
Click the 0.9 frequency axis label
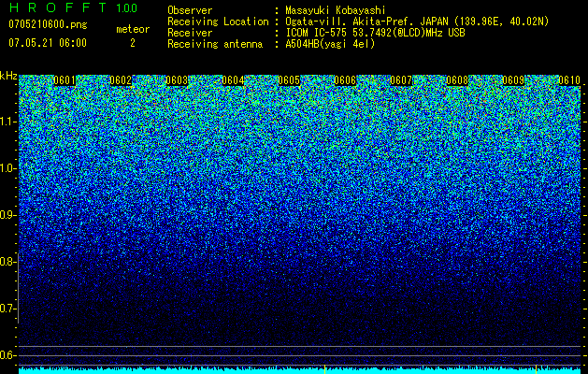tap(7, 215)
